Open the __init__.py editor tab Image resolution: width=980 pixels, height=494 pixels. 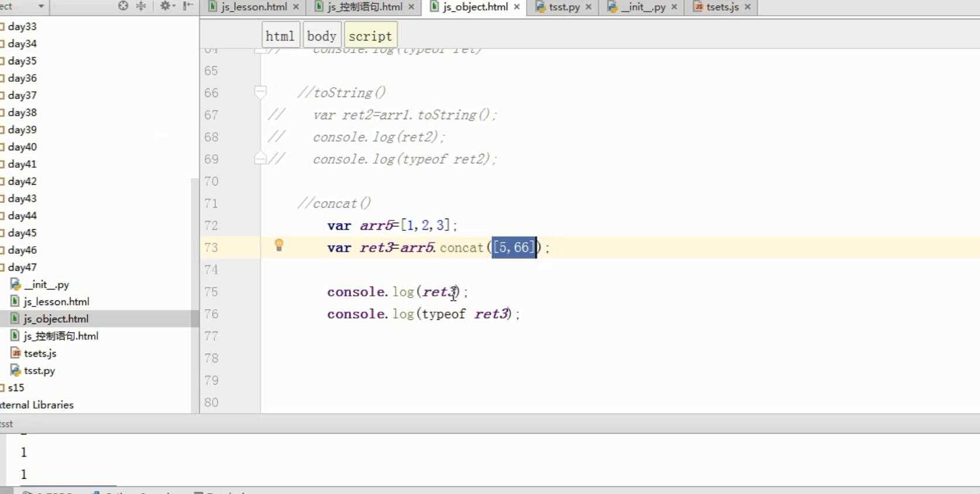coord(643,7)
